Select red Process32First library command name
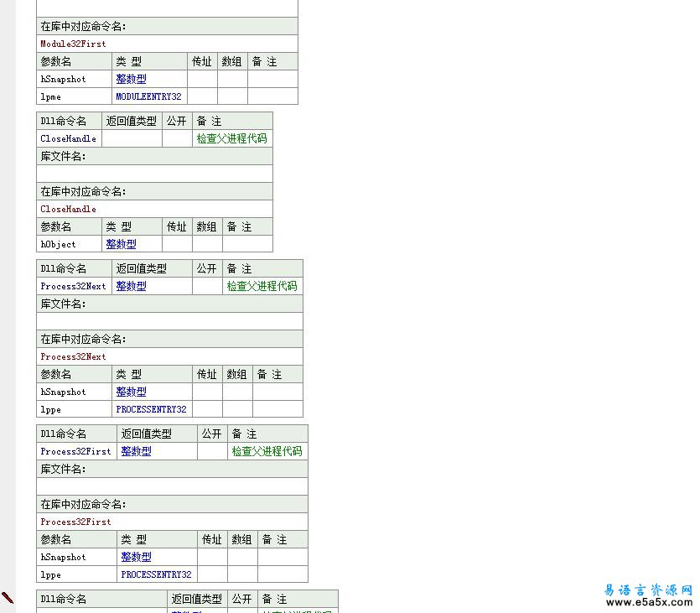The width and height of the screenshot is (700, 613). click(75, 522)
